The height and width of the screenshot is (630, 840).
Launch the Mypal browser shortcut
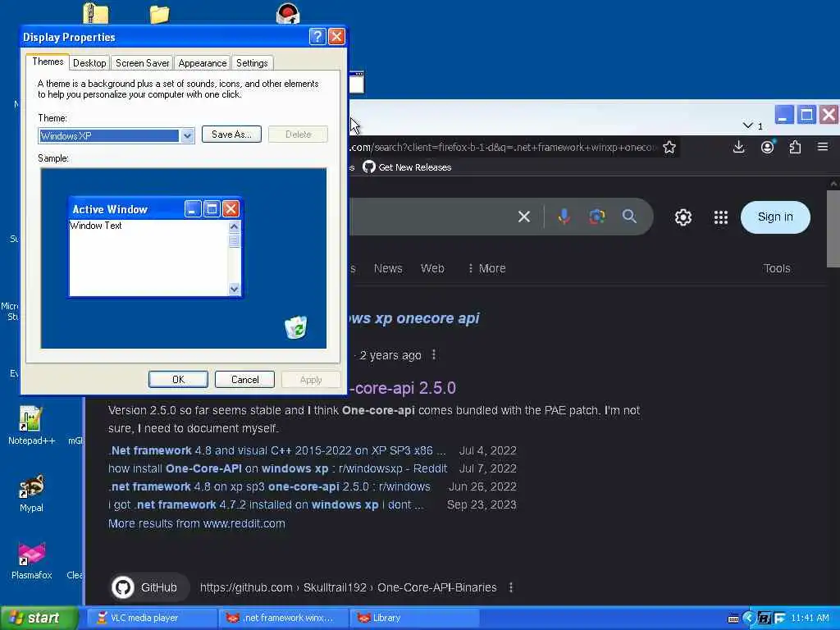point(31,493)
